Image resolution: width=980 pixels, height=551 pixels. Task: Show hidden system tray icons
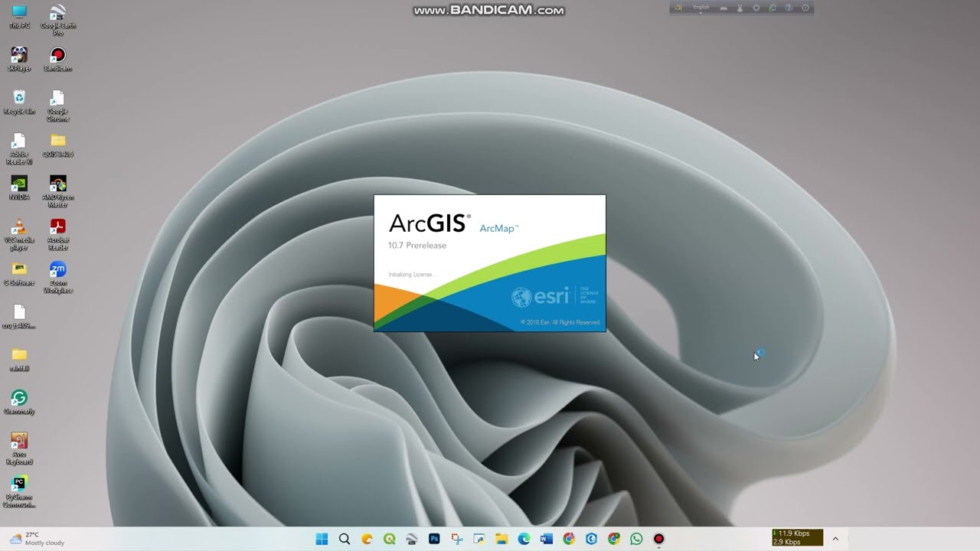tap(835, 539)
